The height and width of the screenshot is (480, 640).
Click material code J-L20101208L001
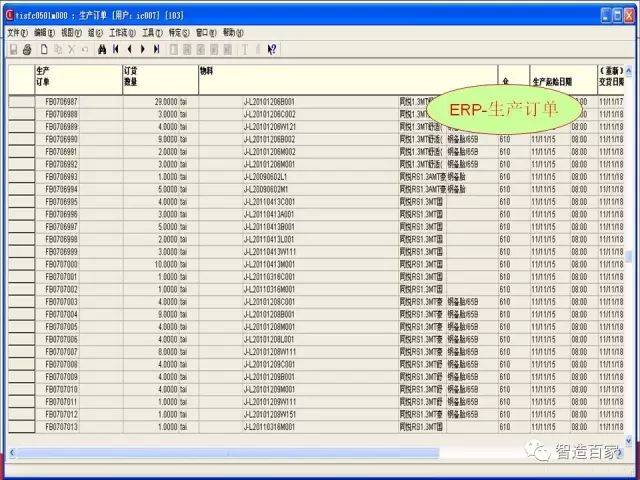(269, 339)
